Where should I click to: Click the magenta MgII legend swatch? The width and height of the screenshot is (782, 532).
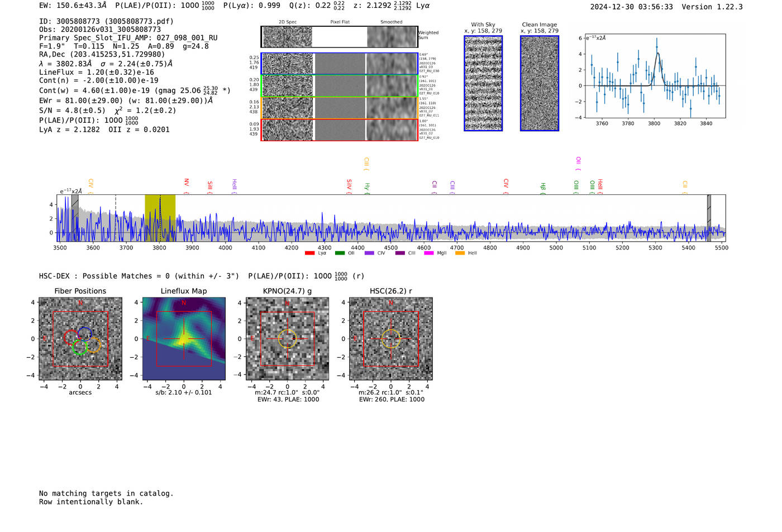click(x=429, y=253)
